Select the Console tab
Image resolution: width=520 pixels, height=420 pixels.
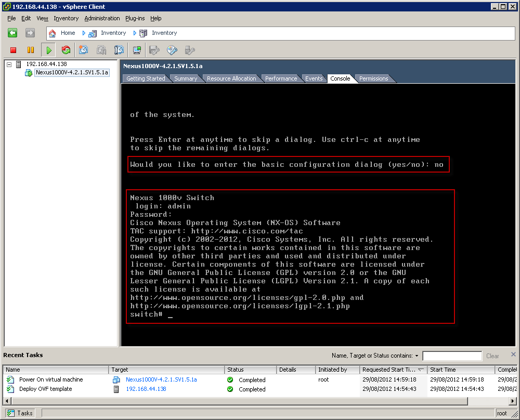(340, 78)
